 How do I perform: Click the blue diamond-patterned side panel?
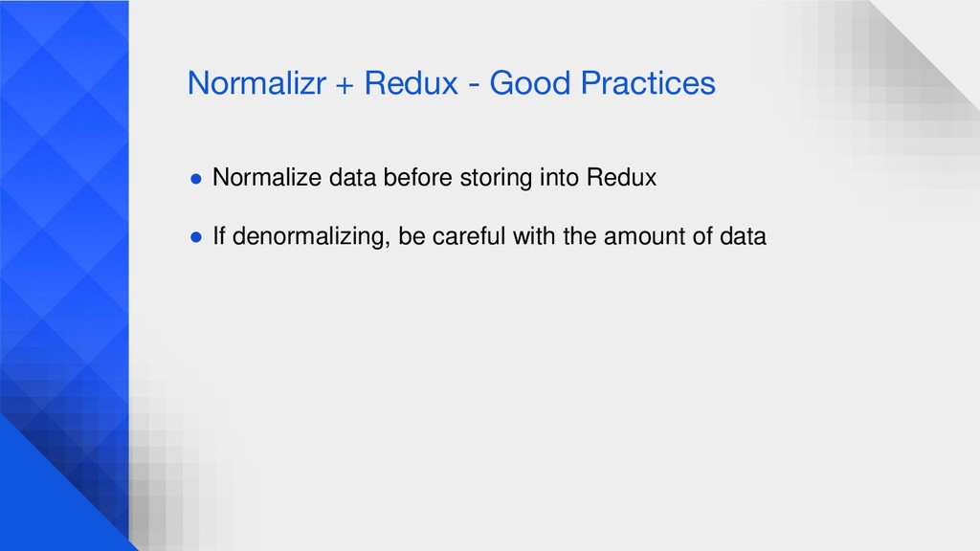64,207
